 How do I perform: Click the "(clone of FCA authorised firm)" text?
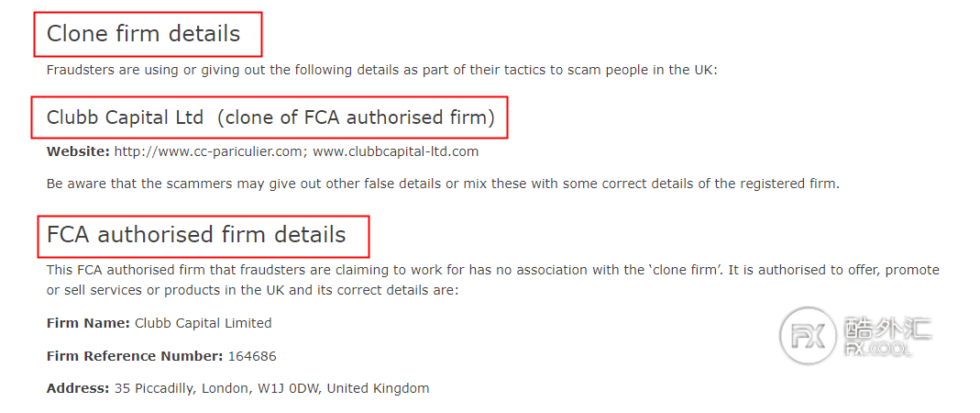point(357,117)
